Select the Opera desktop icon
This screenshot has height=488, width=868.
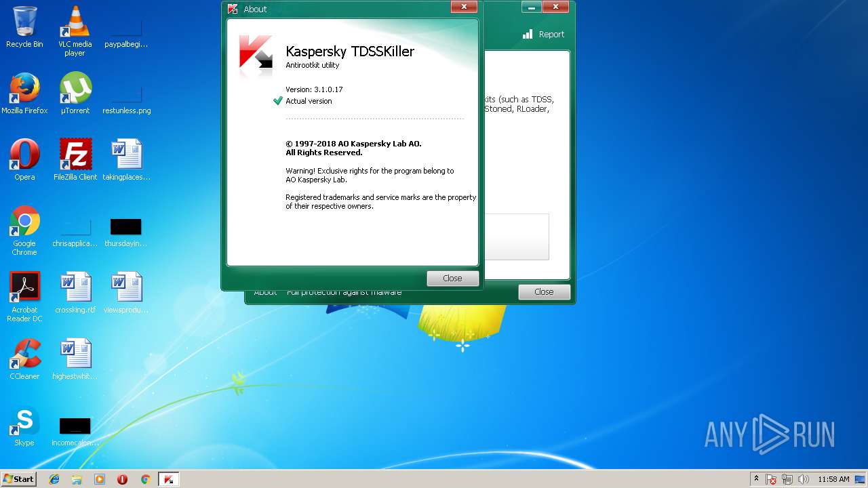click(x=24, y=160)
